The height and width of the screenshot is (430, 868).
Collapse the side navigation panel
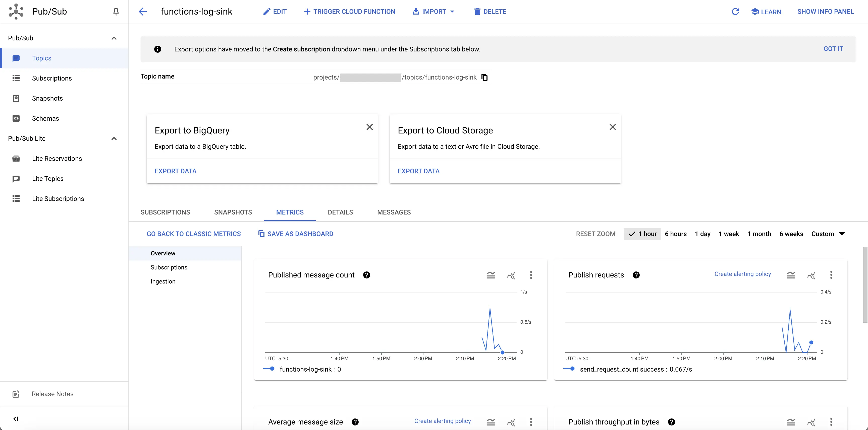point(16,418)
